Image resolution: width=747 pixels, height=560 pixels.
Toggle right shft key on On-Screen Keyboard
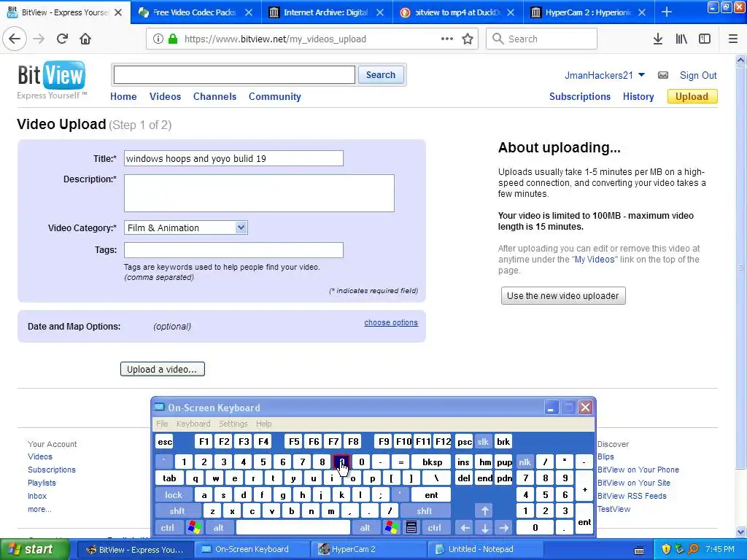(425, 511)
